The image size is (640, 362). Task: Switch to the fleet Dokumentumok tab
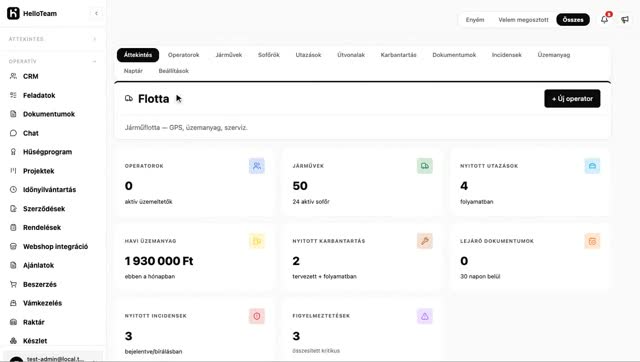pyautogui.click(x=454, y=55)
